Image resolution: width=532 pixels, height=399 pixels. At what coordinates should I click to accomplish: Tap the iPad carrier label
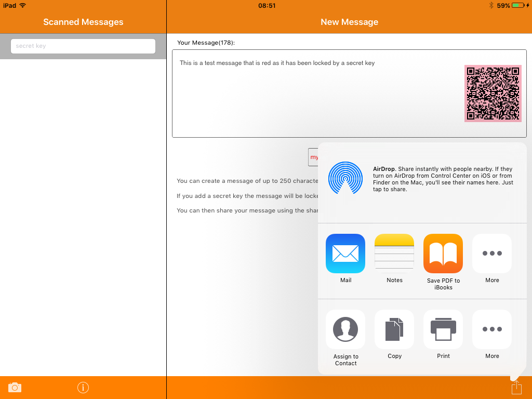pyautogui.click(x=9, y=5)
